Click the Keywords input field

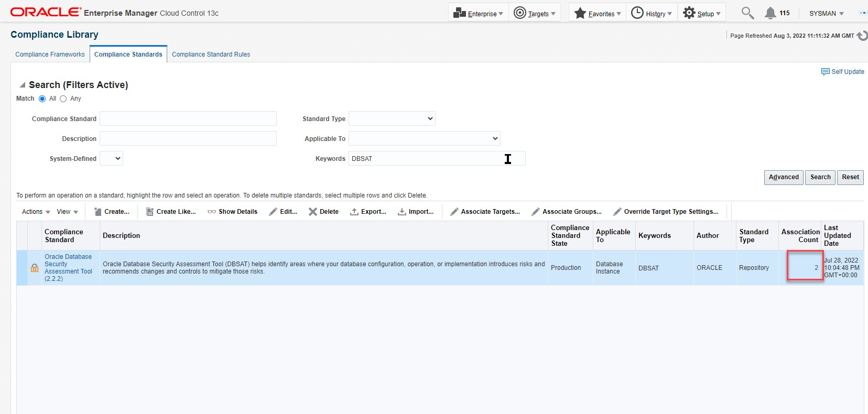tap(437, 159)
